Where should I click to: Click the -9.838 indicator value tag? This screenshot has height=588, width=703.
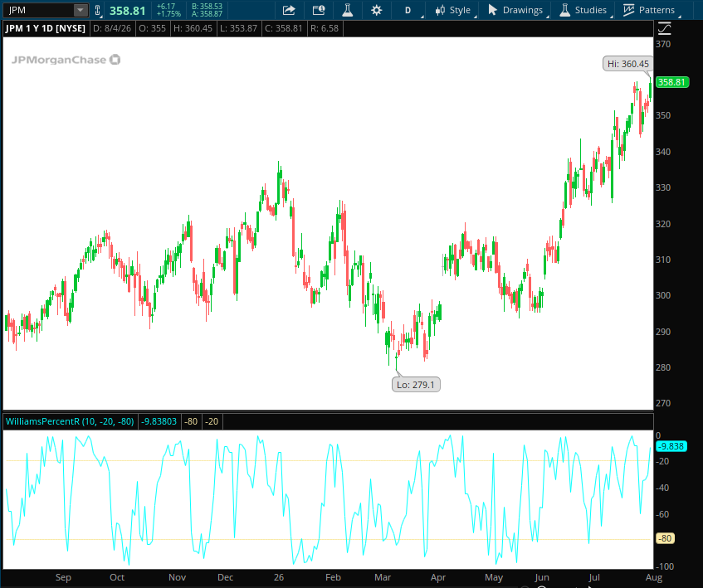point(671,446)
